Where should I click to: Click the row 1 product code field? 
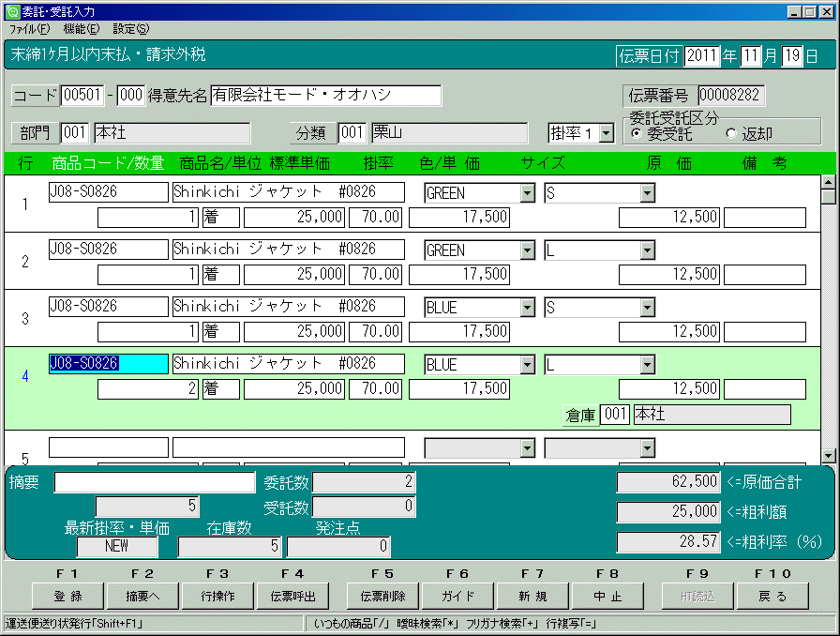(x=108, y=192)
